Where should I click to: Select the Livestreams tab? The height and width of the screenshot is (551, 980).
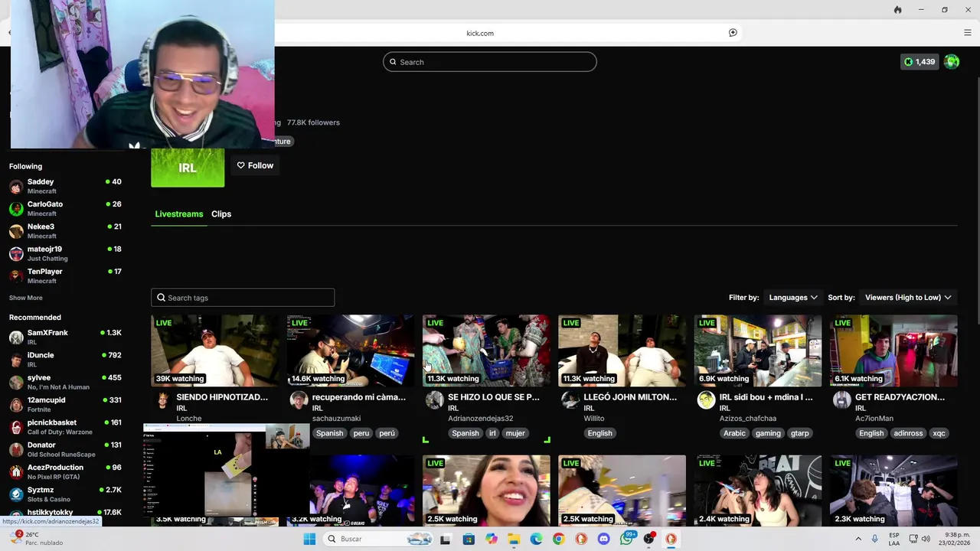click(179, 214)
